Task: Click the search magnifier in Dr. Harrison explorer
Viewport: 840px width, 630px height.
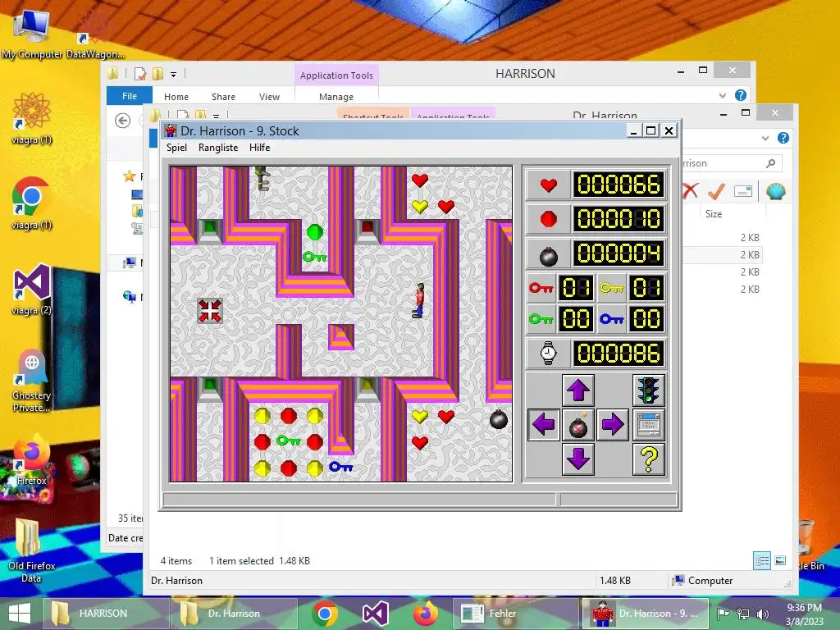Action: click(770, 163)
